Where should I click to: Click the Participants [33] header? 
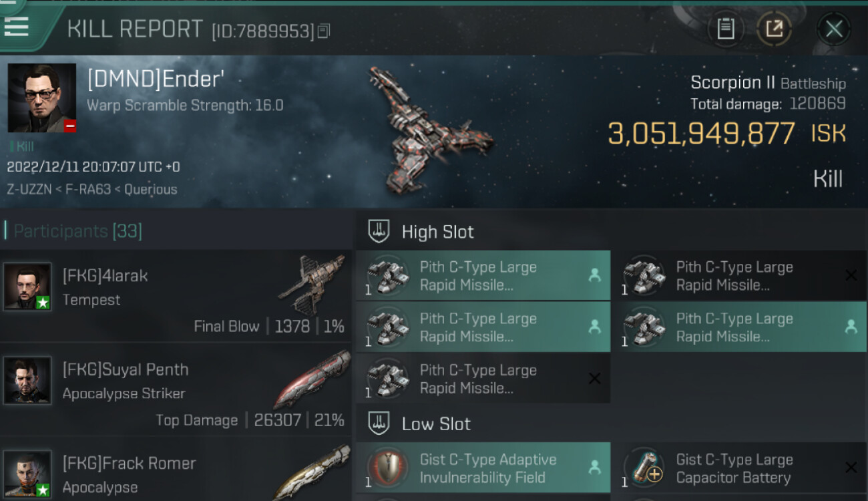coord(77,232)
